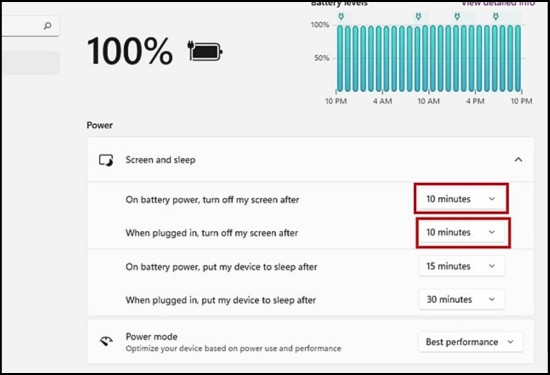550x375 pixels.
Task: Open on-battery screen off 10 minutes dropdown
Action: (x=462, y=199)
